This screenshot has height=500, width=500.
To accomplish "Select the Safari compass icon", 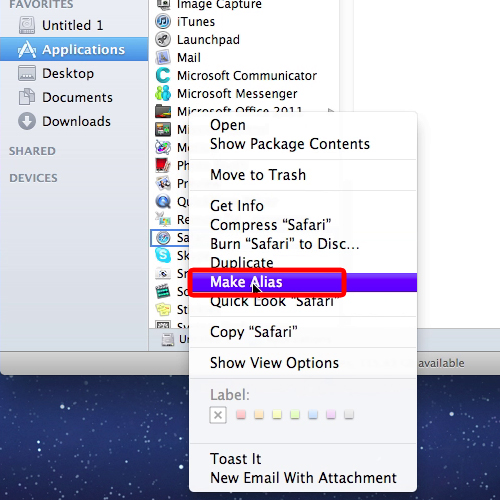I will [163, 238].
